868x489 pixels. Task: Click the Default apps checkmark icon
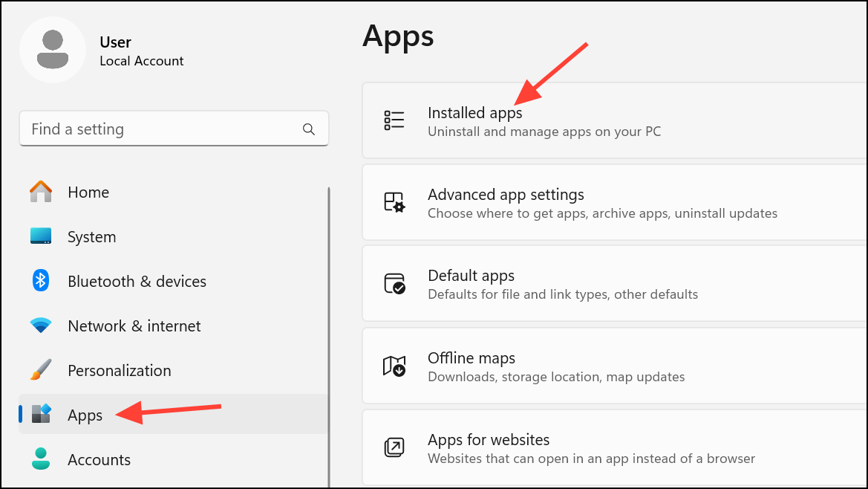pos(394,284)
